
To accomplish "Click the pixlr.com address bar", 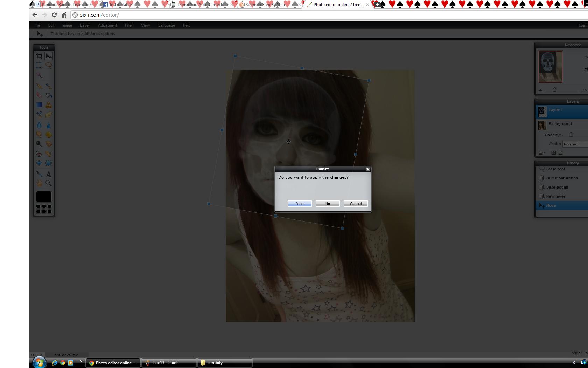I will coord(329,15).
